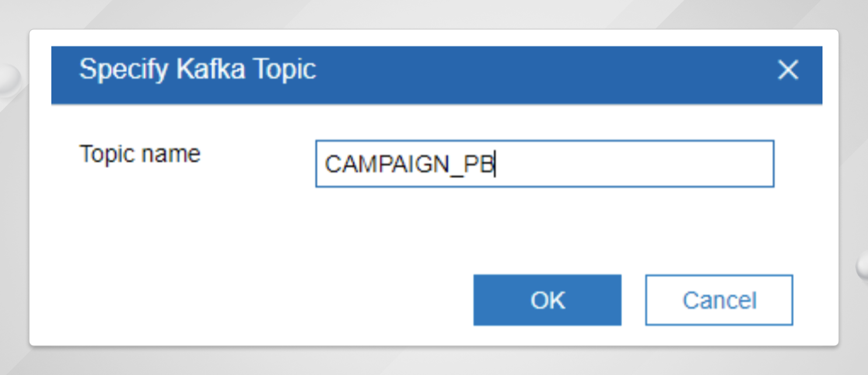Click the Topic name label

pos(139,154)
